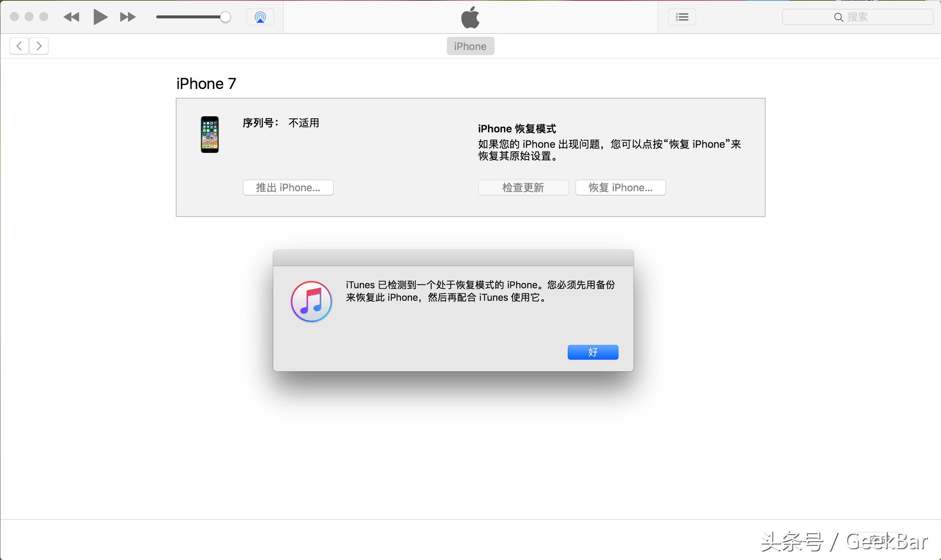Select the iPhone tab at top
The height and width of the screenshot is (560, 941).
[471, 45]
